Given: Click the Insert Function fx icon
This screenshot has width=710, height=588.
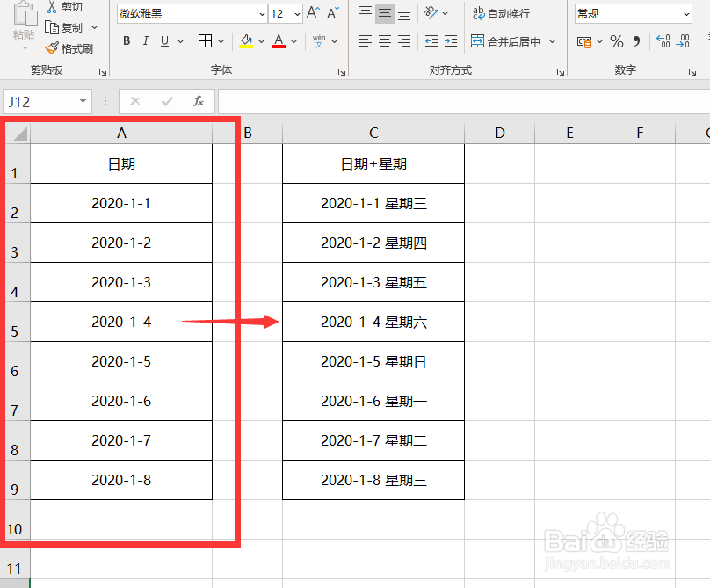Looking at the screenshot, I should pos(199,101).
